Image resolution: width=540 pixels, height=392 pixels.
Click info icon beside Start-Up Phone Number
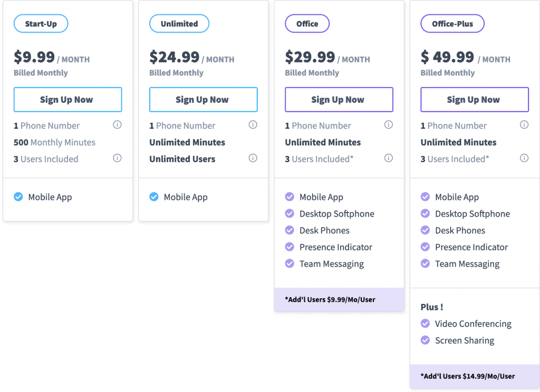[117, 125]
